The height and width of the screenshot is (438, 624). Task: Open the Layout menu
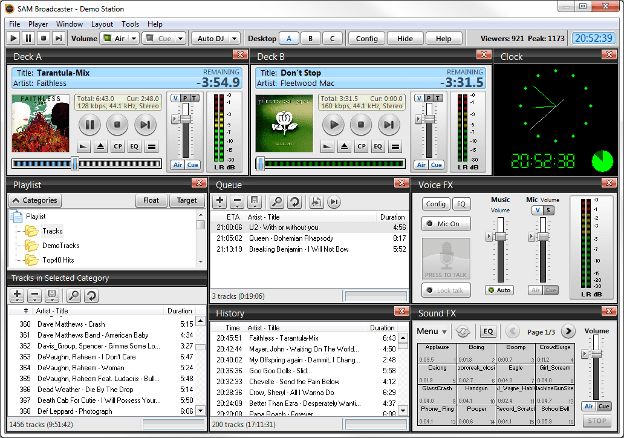[102, 24]
